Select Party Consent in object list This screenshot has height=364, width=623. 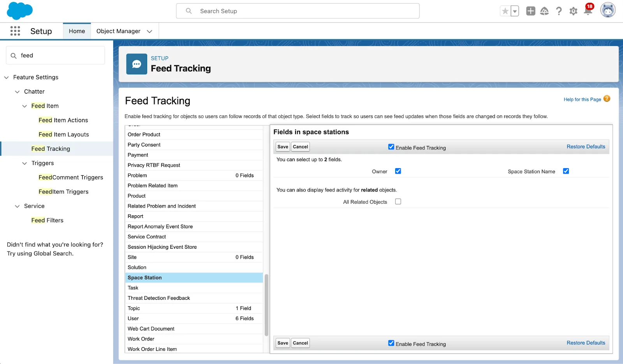pos(194,145)
